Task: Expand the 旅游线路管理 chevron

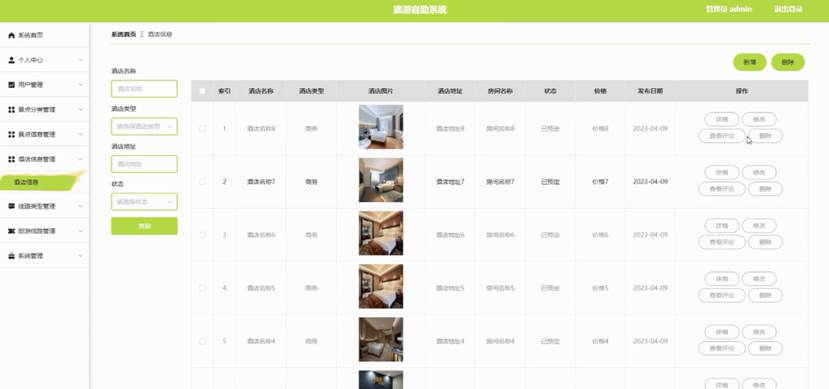Action: [x=80, y=231]
